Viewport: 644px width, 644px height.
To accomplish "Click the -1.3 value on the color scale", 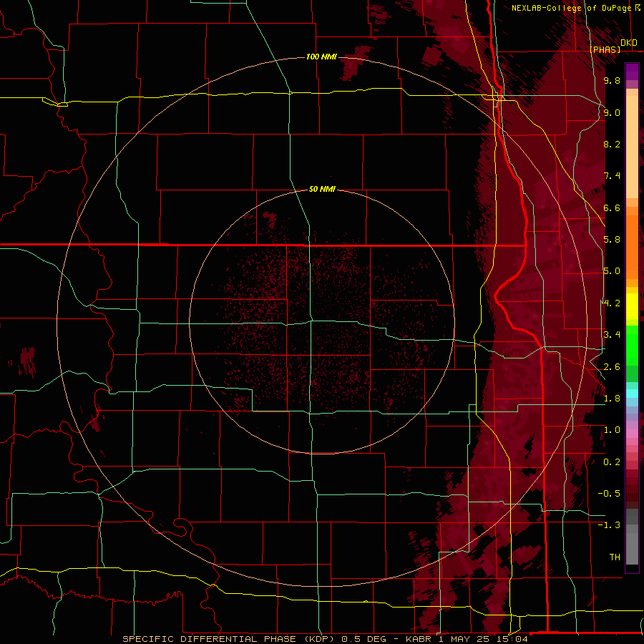I will coord(609,525).
